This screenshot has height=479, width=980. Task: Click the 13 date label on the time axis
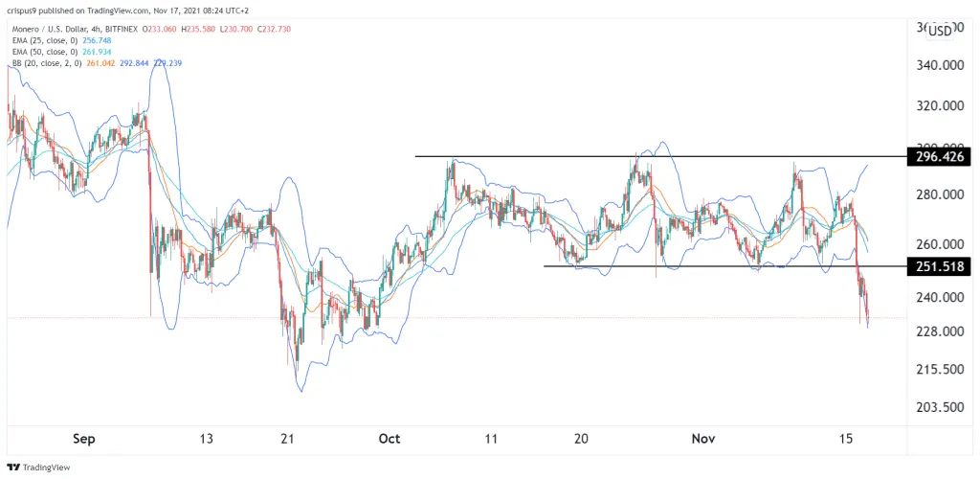click(x=207, y=440)
